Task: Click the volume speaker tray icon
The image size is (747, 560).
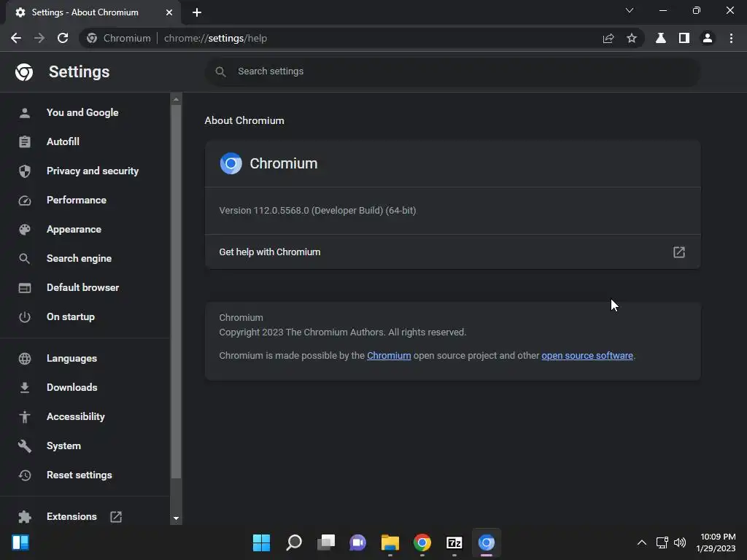Action: [680, 542]
